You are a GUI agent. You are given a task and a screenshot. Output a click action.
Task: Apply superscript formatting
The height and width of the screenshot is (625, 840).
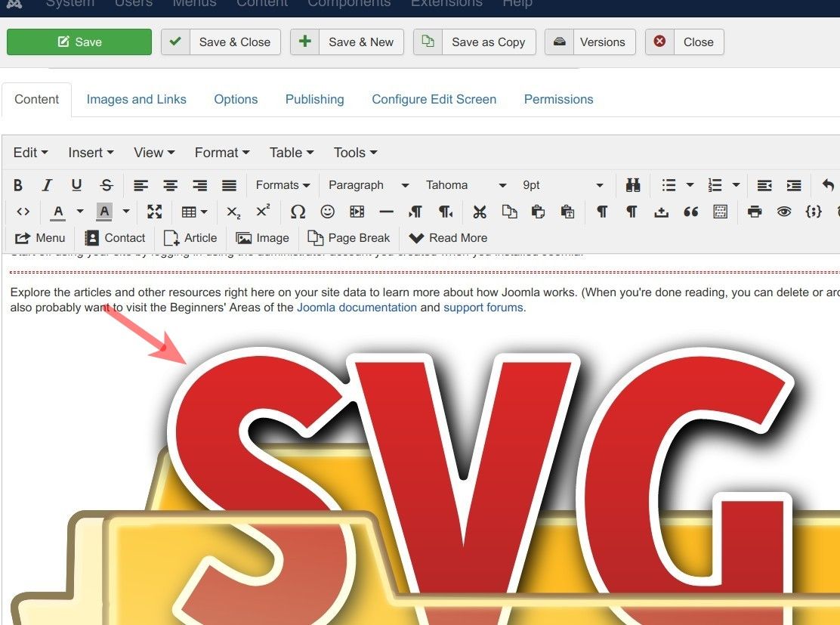[263, 212]
